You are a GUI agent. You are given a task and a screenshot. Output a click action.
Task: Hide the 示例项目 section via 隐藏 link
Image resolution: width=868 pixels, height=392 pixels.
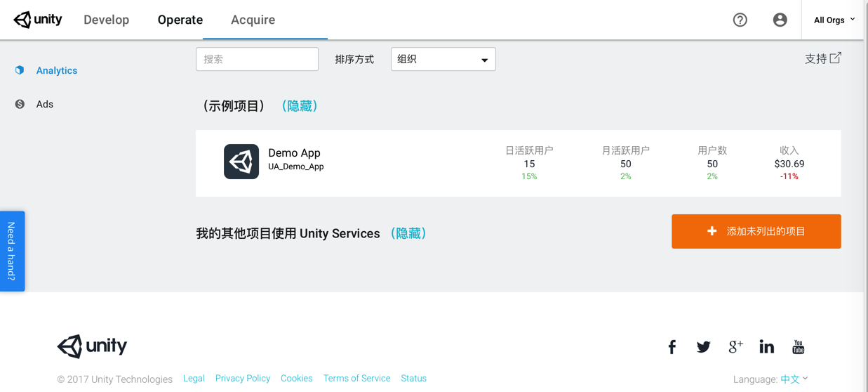[x=300, y=106]
